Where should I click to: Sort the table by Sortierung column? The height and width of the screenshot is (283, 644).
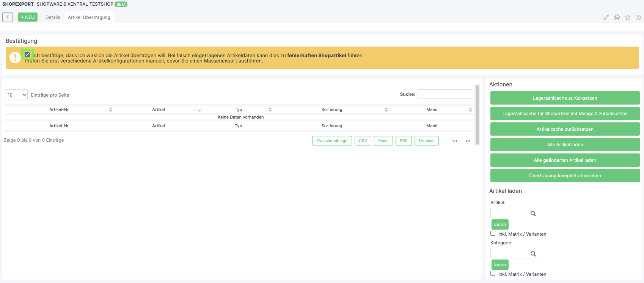[x=386, y=109]
